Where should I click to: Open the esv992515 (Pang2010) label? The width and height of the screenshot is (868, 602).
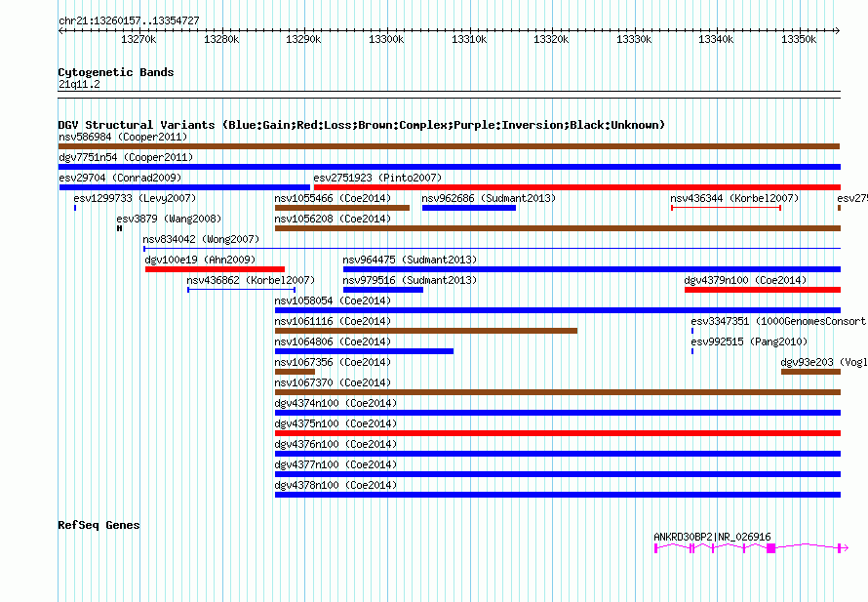[749, 341]
